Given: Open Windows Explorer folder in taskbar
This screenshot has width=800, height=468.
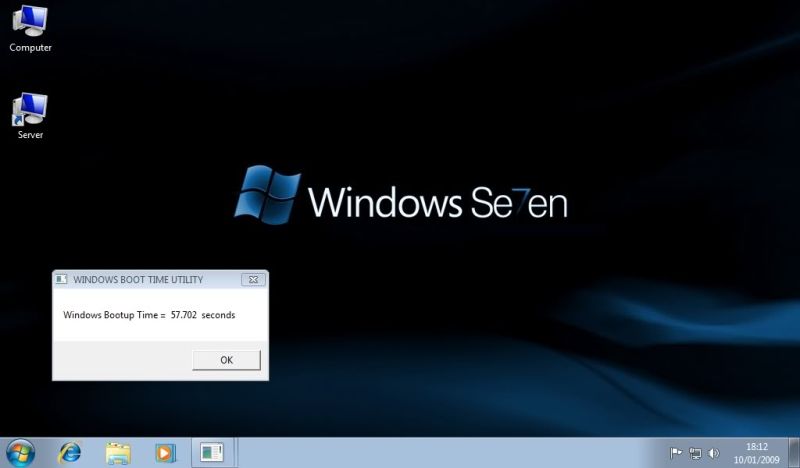Looking at the screenshot, I should [x=118, y=453].
